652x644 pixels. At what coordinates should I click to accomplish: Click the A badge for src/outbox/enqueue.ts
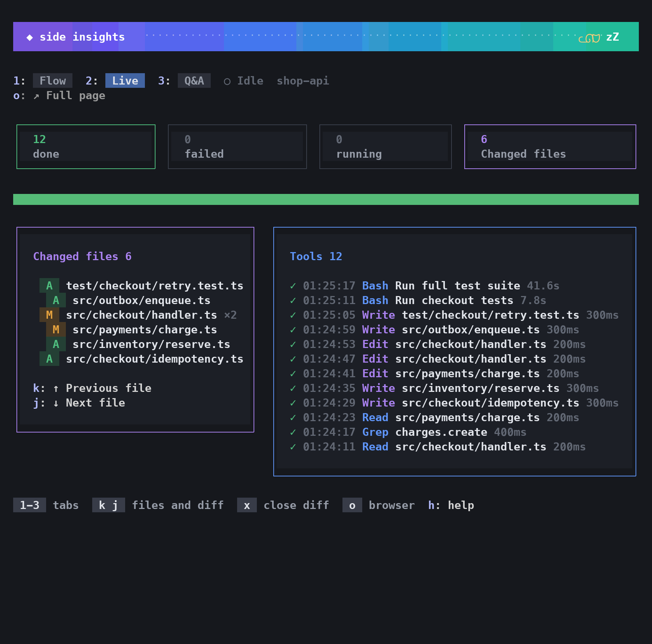(56, 300)
